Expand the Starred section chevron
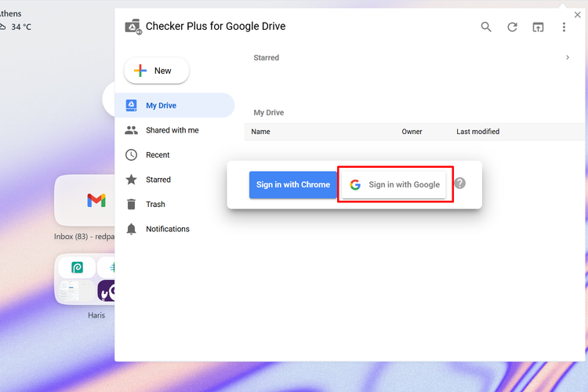This screenshot has width=588, height=392. pyautogui.click(x=568, y=57)
